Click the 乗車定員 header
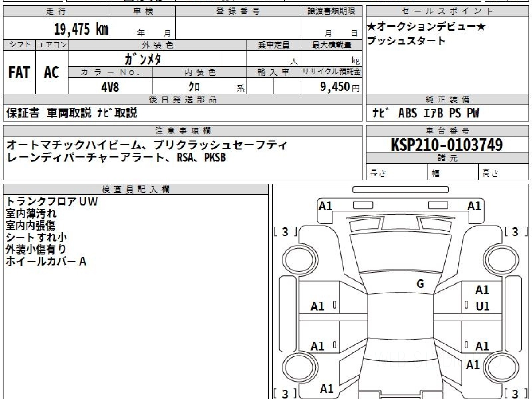This screenshot has height=399, width=532. pyautogui.click(x=274, y=45)
